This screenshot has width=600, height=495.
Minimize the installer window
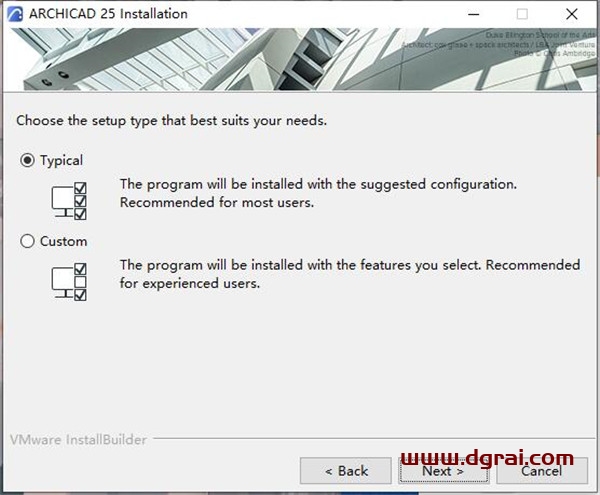[474, 14]
